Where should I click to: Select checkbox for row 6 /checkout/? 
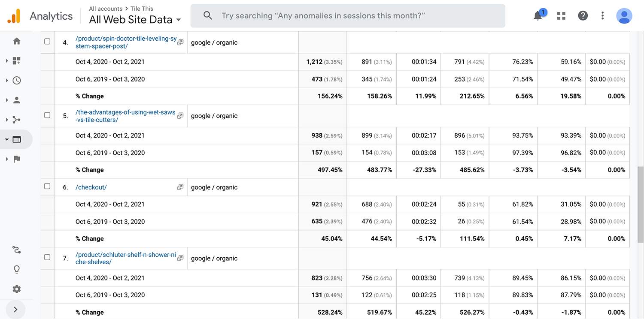(47, 187)
